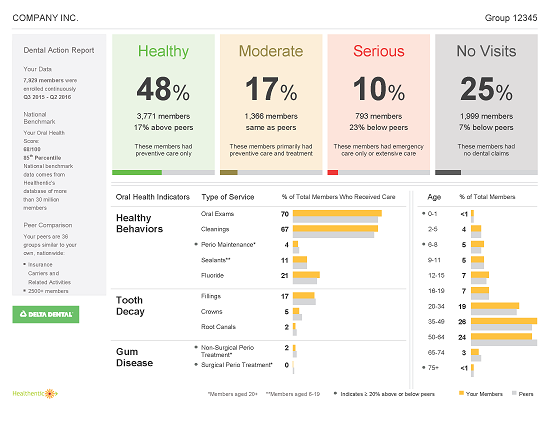This screenshot has width=550, height=425.
Task: Click the gray Peers legend square
Action: 514,393
